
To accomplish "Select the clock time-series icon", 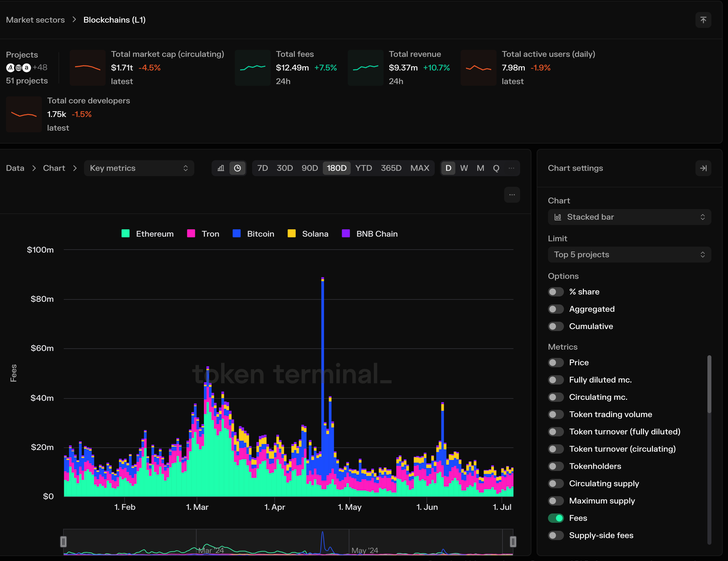I will pyautogui.click(x=237, y=168).
